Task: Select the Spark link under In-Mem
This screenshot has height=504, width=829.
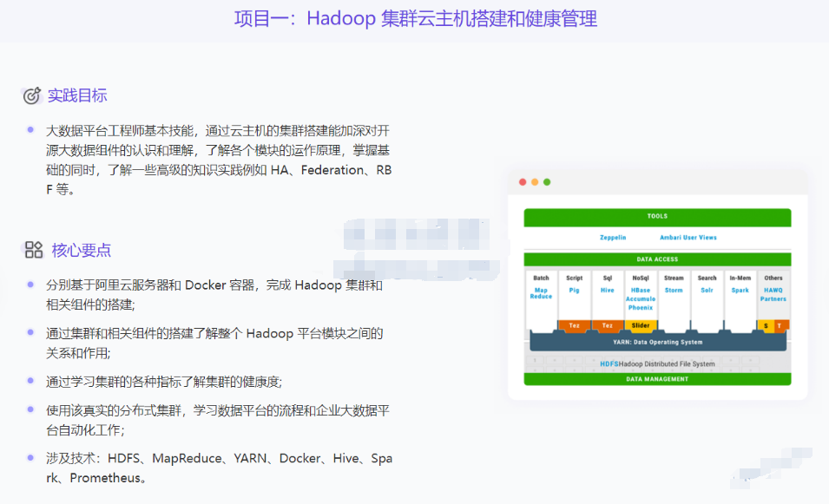Action: (x=740, y=291)
